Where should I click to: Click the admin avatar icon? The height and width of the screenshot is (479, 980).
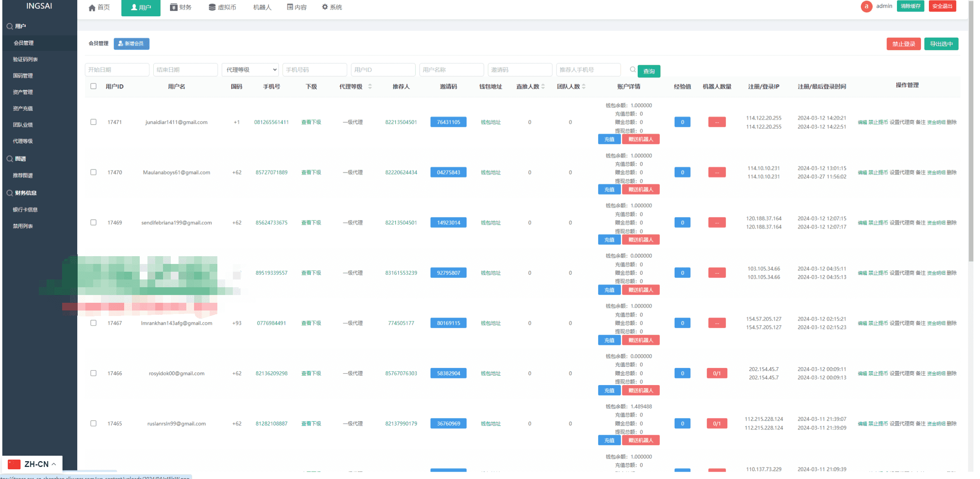click(x=866, y=6)
